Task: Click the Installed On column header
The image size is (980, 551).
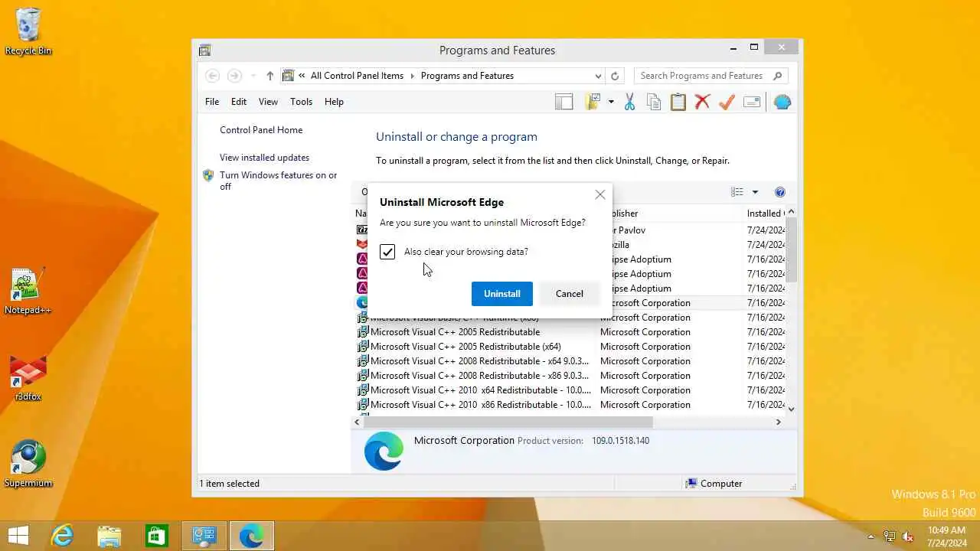Action: (765, 214)
